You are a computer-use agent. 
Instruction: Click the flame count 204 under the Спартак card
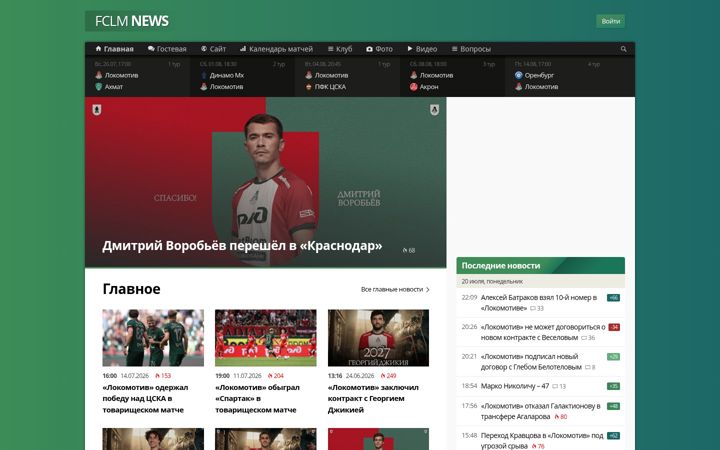click(x=276, y=376)
